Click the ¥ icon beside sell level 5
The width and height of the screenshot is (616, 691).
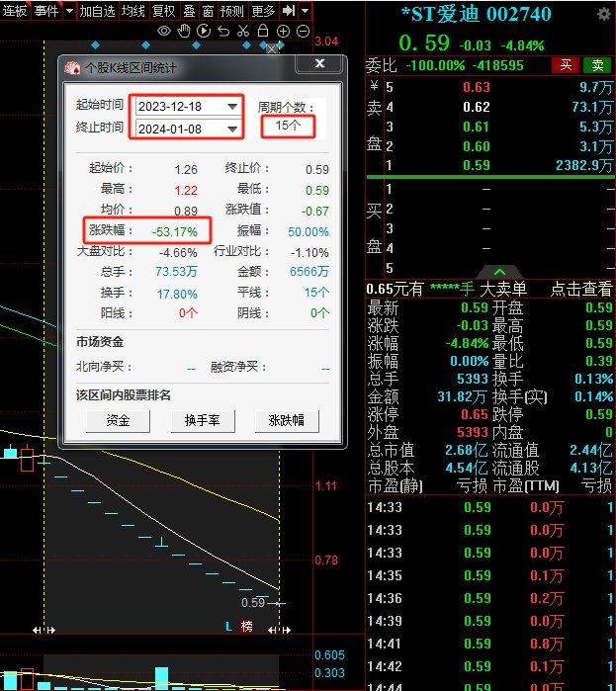tap(374, 86)
